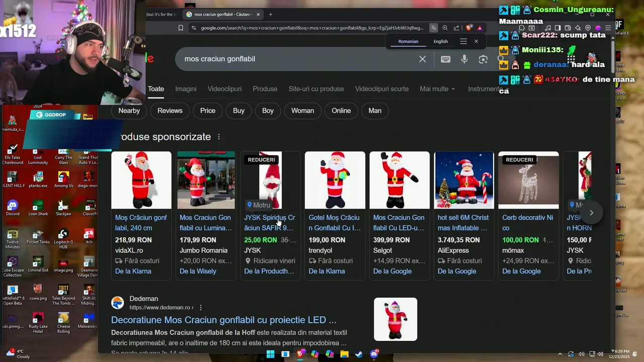The image size is (644, 362).
Task: Open the Discord desktop shortcut
Action: coord(13,208)
